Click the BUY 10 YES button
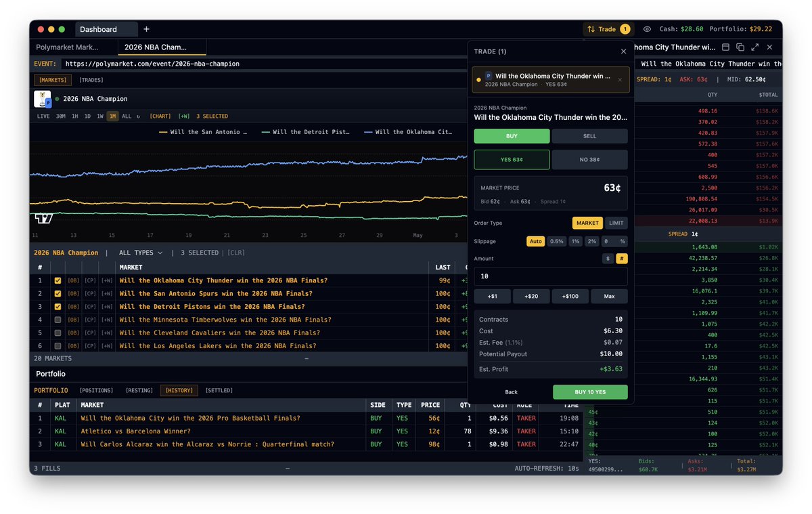Viewport: 812px width, 514px height. (x=590, y=392)
